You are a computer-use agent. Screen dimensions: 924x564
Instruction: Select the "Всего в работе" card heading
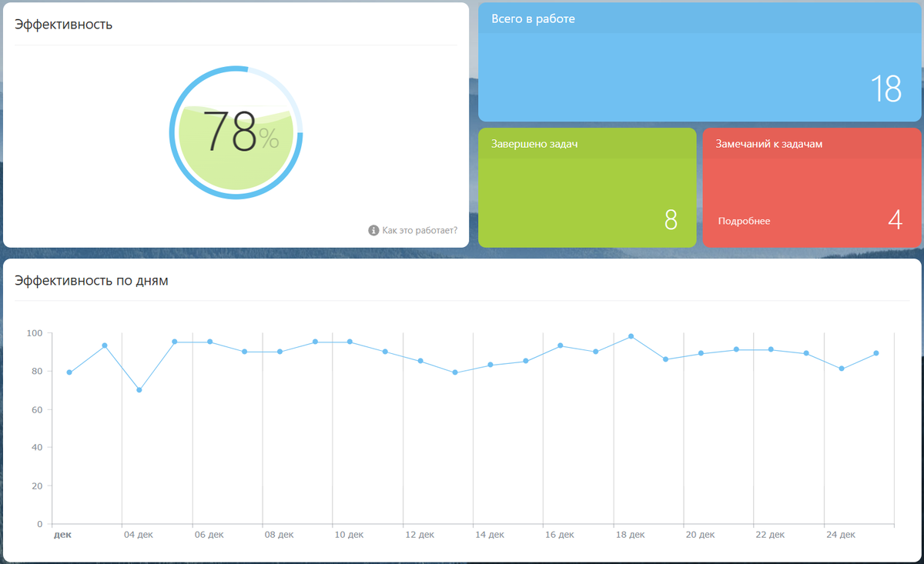(x=533, y=18)
